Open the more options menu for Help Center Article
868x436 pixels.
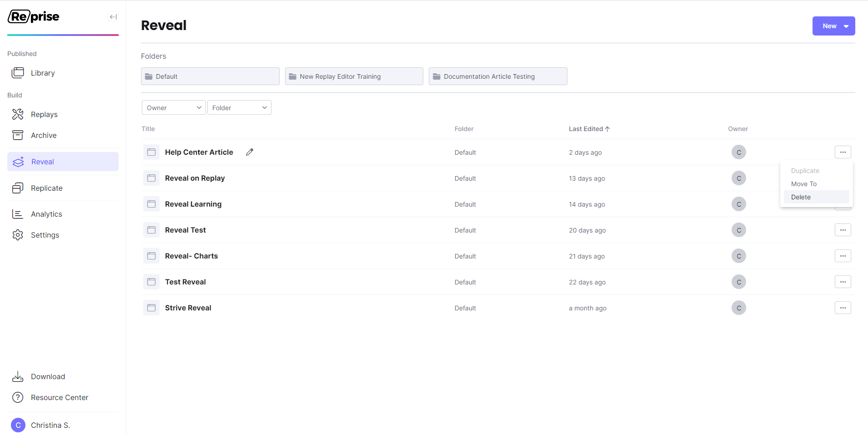pos(843,152)
